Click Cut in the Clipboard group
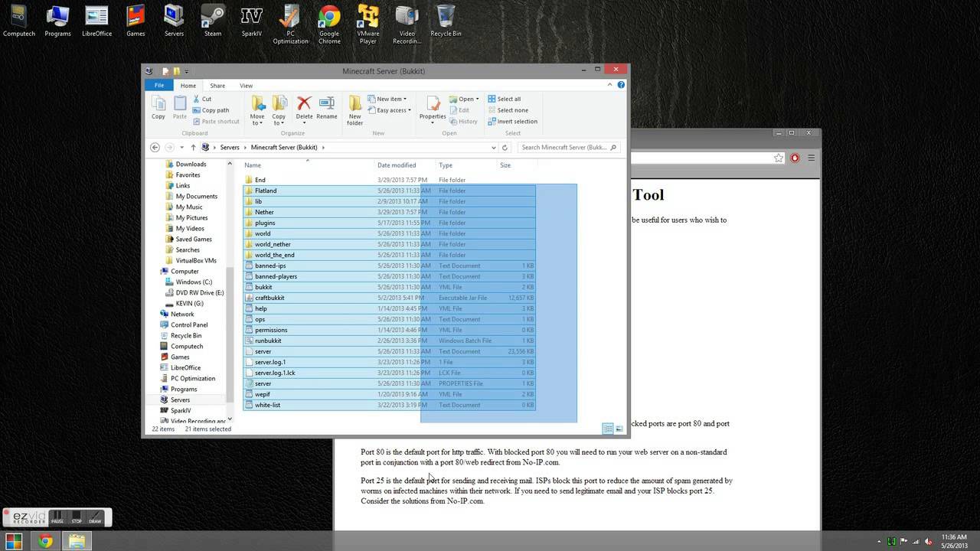 (x=202, y=99)
